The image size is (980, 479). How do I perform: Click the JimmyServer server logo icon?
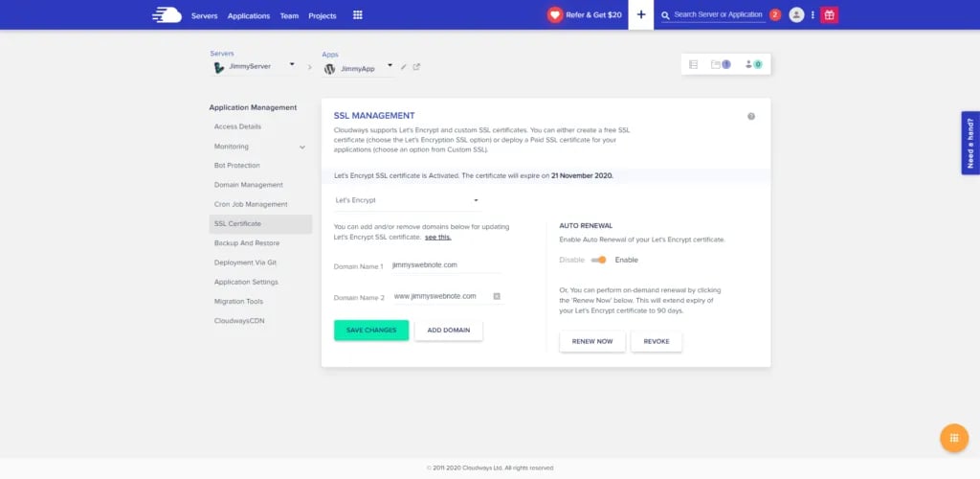pos(219,67)
